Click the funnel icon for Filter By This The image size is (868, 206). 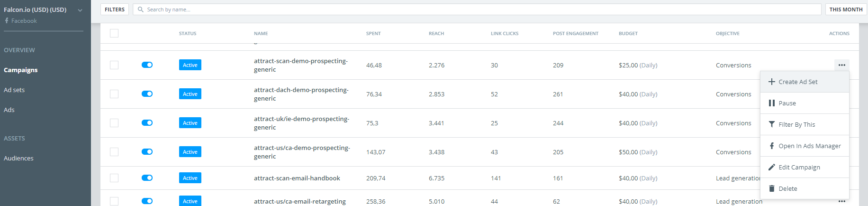772,124
